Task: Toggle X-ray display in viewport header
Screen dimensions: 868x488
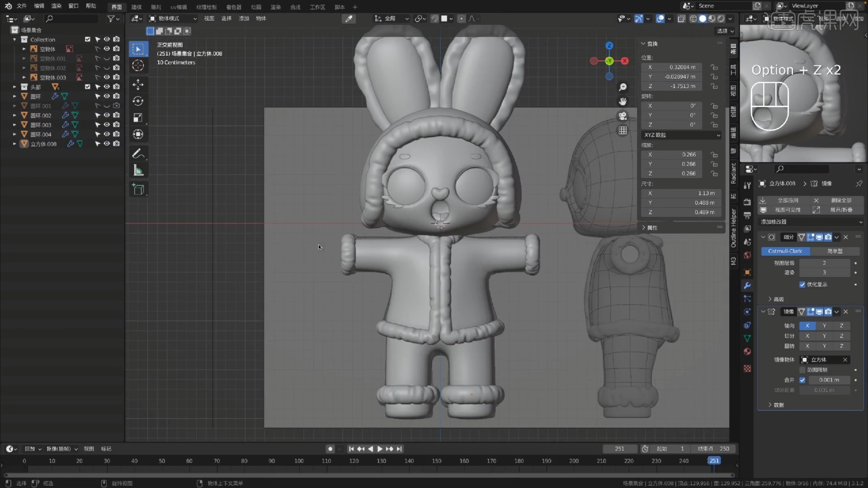Action: 681,19
